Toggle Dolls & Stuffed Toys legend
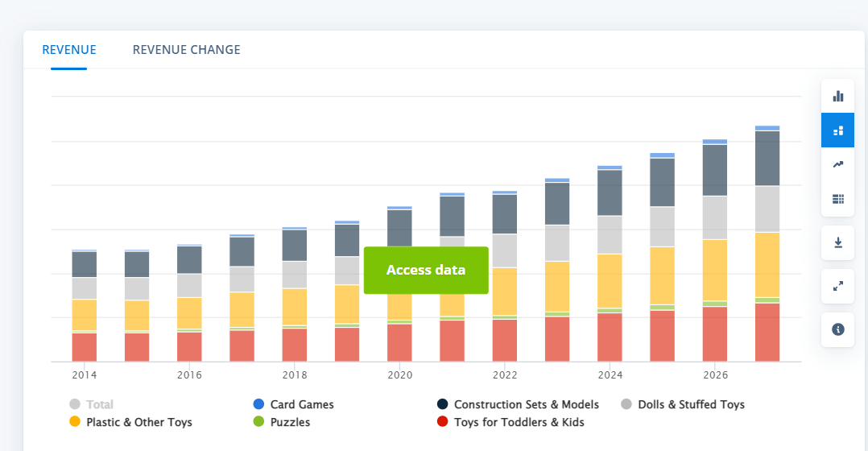This screenshot has height=451, width=868. pyautogui.click(x=683, y=404)
